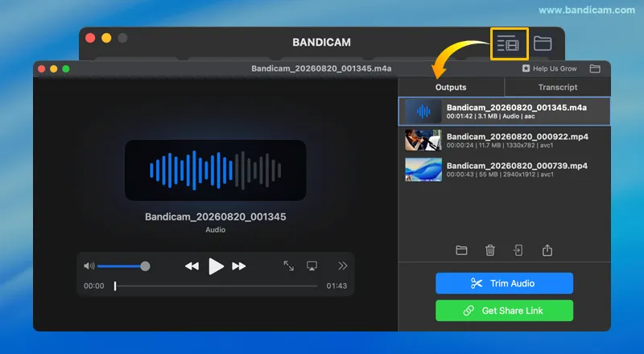Start playback with the play button
Viewport: 644px width, 354px height.
pyautogui.click(x=216, y=266)
